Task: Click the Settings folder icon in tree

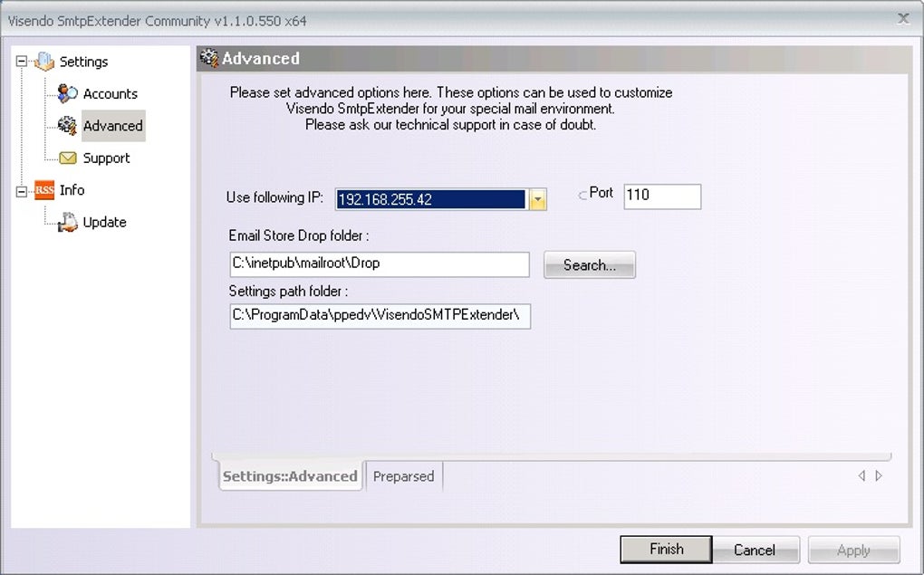Action: (44, 62)
